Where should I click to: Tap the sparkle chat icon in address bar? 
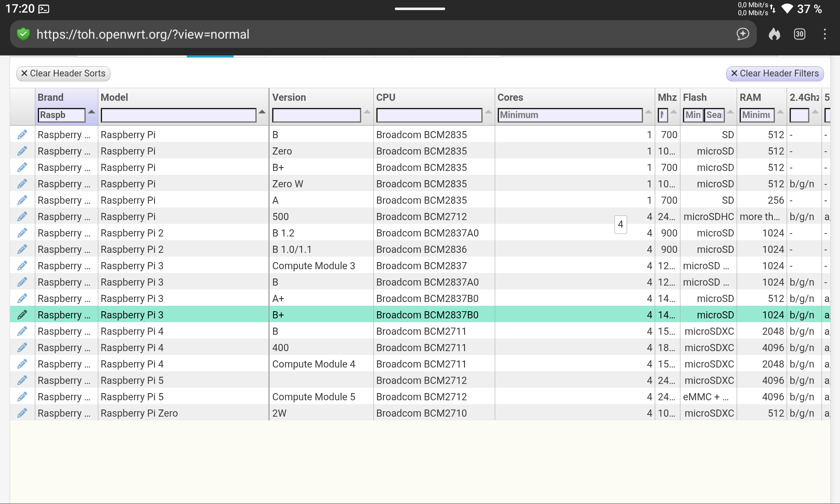tap(743, 34)
